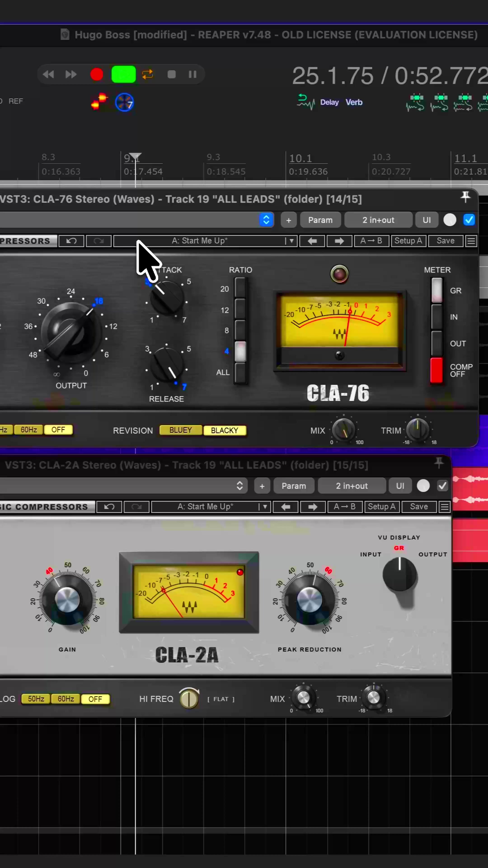Click Save button in CLA-76 toolbar
Screen dimensions: 488x868
pos(446,241)
